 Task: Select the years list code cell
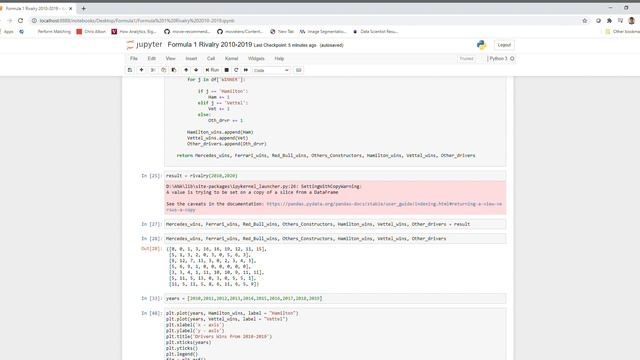pyautogui.click(x=335, y=298)
